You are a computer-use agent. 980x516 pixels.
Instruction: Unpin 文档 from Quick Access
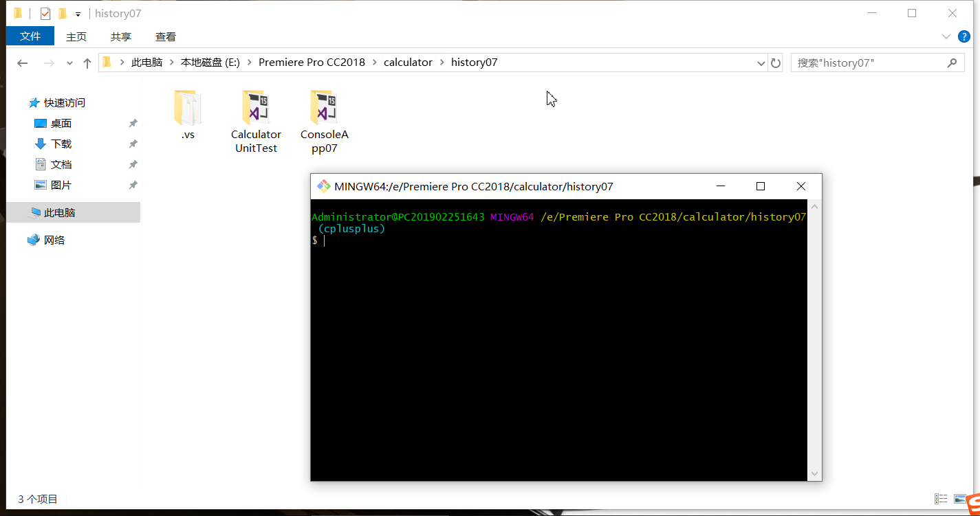pyautogui.click(x=133, y=165)
